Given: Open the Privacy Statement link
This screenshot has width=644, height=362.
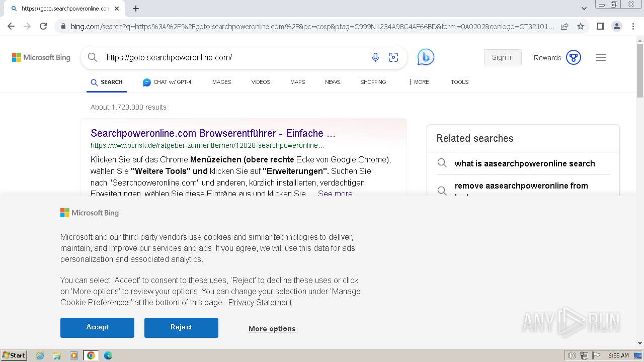Looking at the screenshot, I should [260, 302].
